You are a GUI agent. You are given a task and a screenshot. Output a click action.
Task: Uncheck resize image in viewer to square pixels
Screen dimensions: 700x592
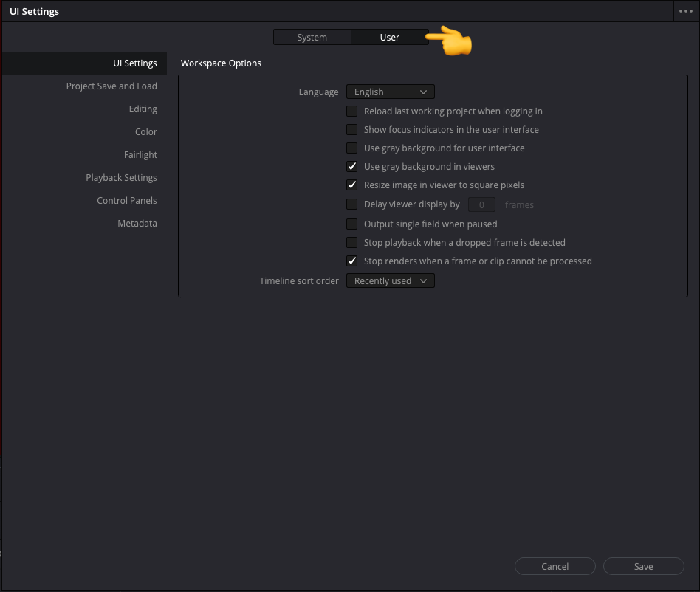tap(351, 185)
